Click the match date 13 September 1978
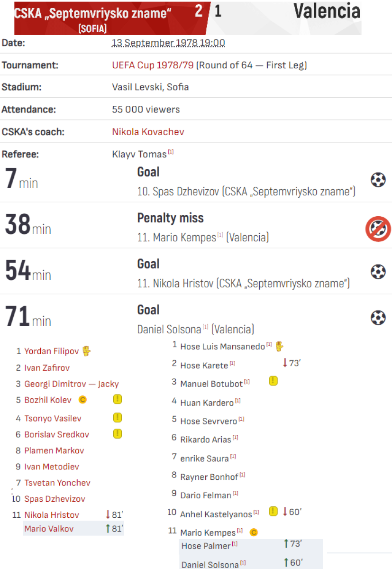Image resolution: width=392 pixels, height=569 pixels. point(168,43)
